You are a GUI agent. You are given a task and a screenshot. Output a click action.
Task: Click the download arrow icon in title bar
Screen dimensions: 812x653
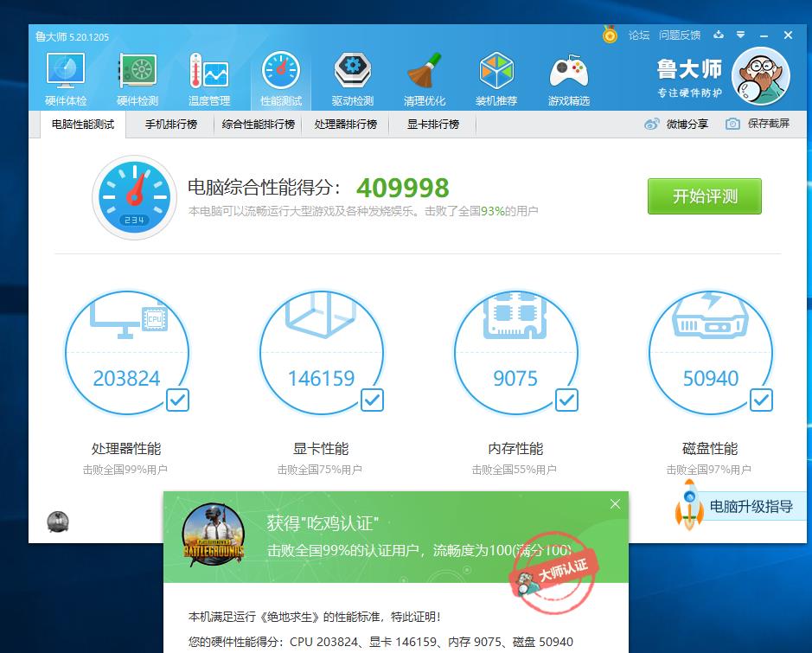coord(720,35)
